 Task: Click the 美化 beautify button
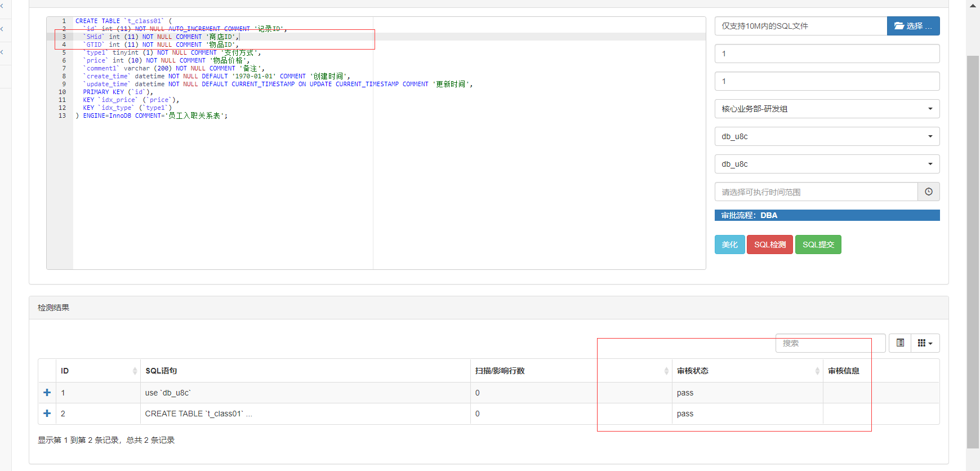[729, 245]
